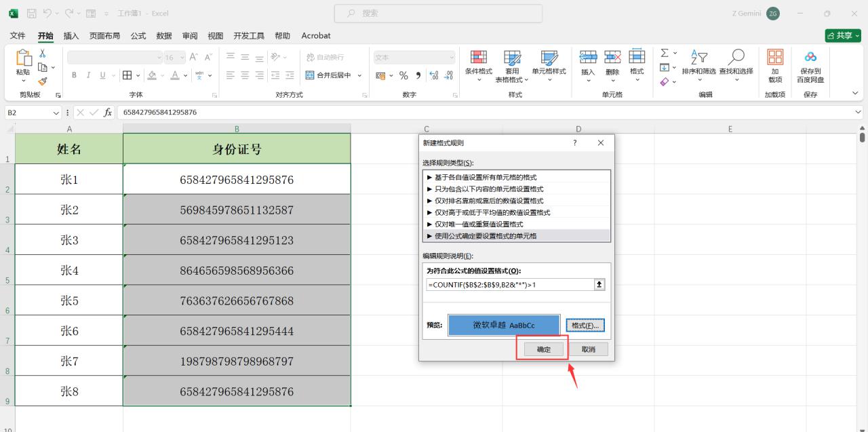Switch to the Acrobat tab
The width and height of the screenshot is (868, 432).
tap(316, 35)
